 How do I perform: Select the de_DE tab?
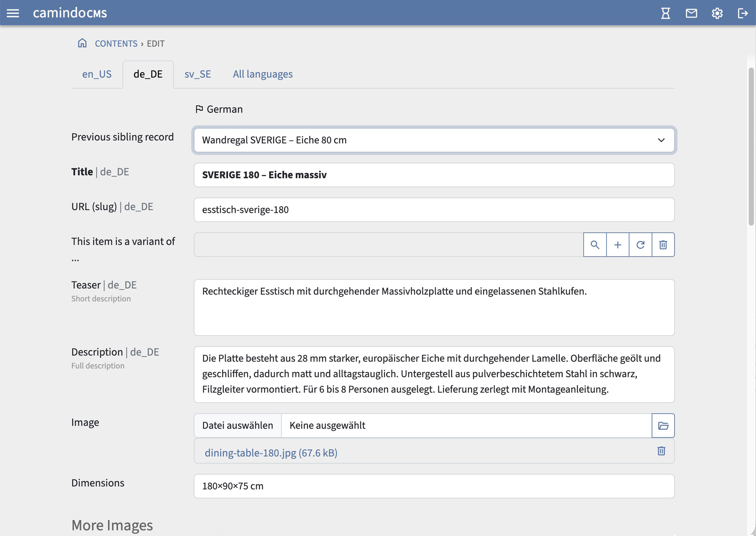[148, 74]
